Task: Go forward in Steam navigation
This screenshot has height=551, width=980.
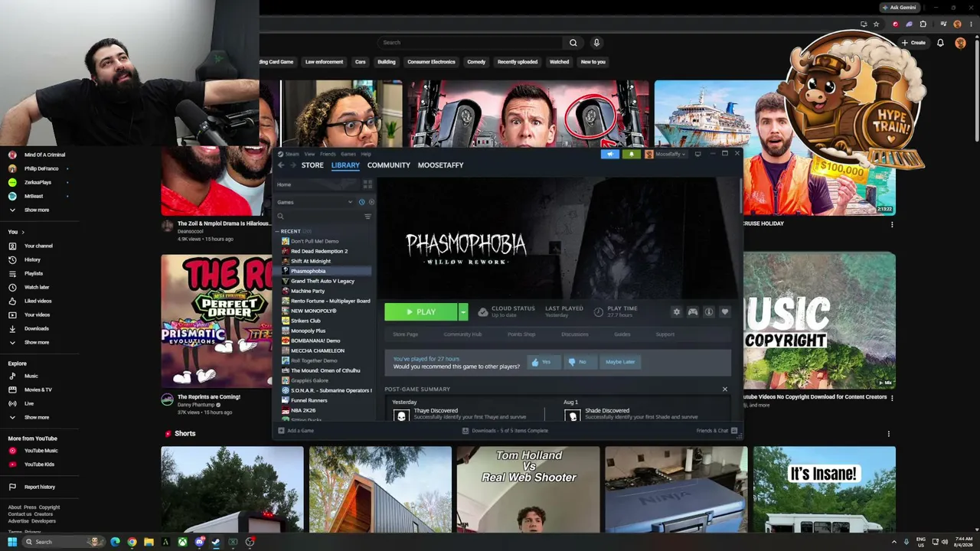Action: (x=292, y=165)
